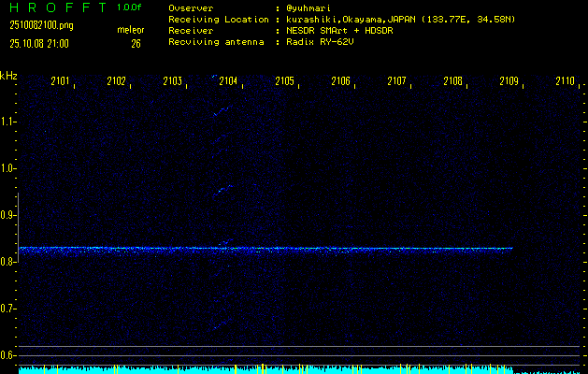This screenshot has height=374, width=588.
Task: Click the meteor count value 26
Action: pyautogui.click(x=136, y=44)
